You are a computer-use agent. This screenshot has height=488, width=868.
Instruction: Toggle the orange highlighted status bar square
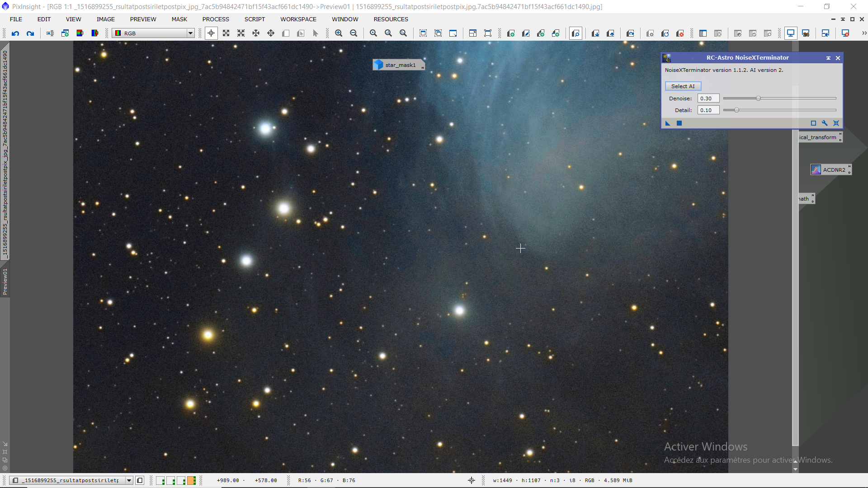click(x=191, y=480)
